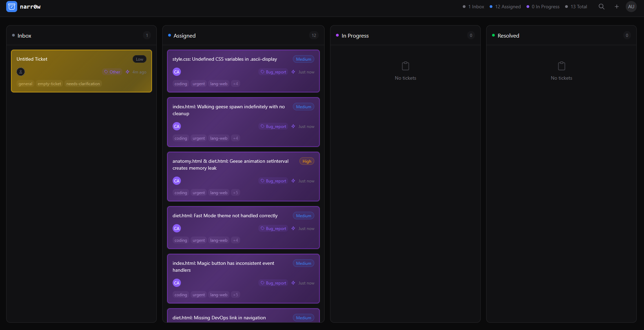Select the 12 Assigned header filter
This screenshot has height=330, width=644.
[x=505, y=7]
